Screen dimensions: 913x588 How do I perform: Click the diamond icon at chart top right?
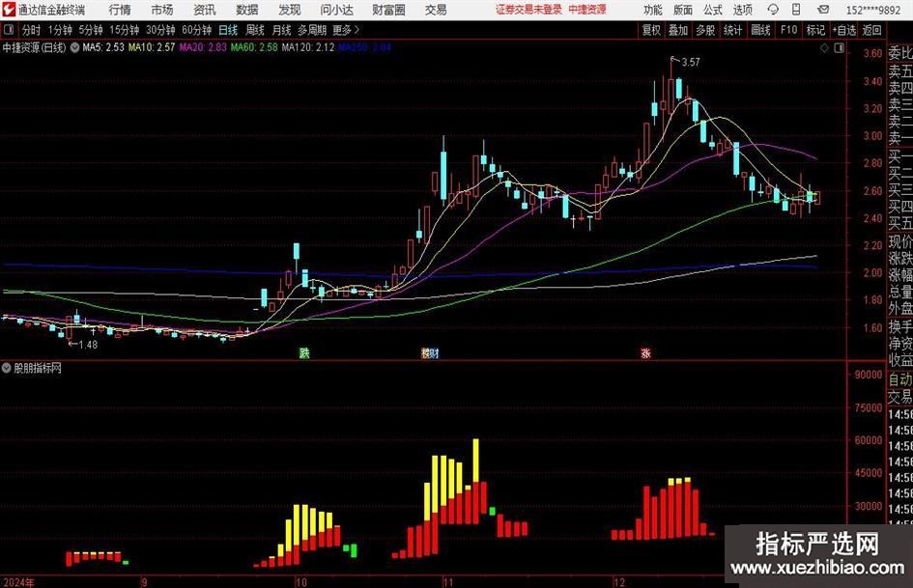click(824, 47)
